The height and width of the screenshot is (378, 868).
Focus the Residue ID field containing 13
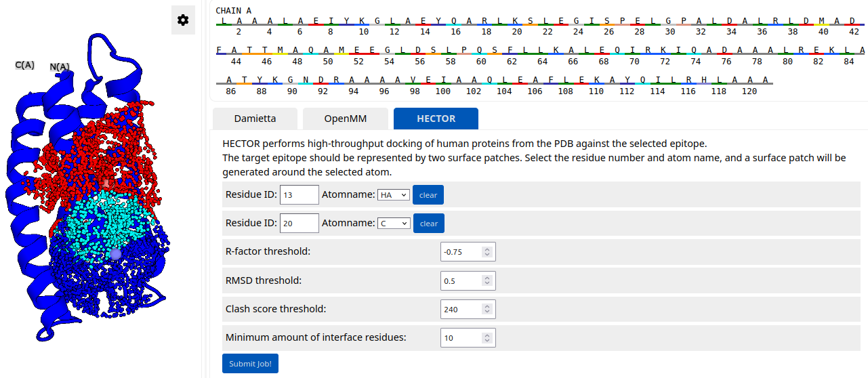point(299,195)
